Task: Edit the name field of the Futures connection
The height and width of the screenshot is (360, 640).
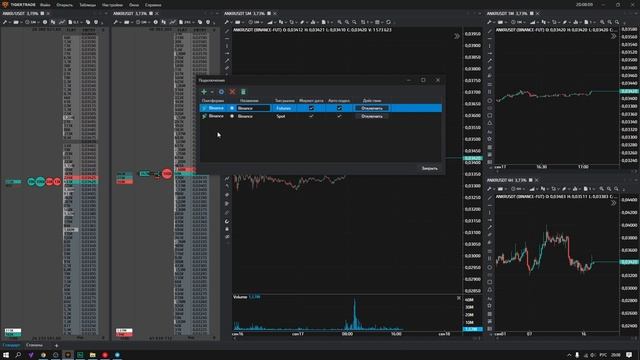Action: click(x=253, y=108)
